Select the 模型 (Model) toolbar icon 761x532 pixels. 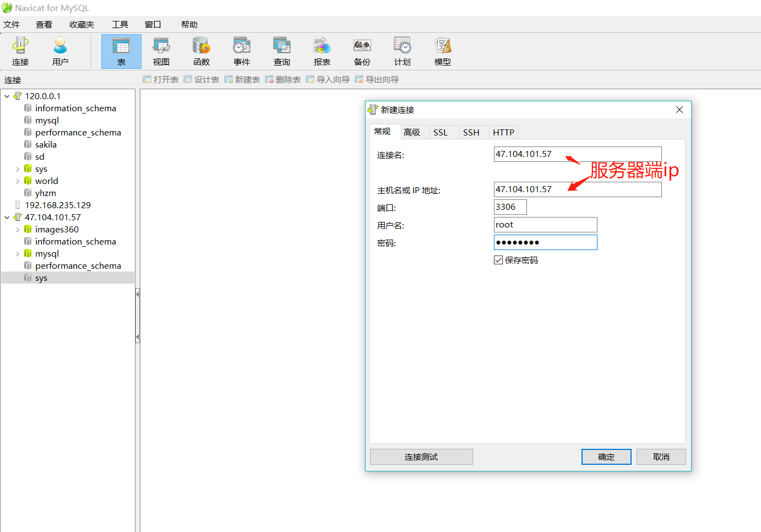coord(443,51)
